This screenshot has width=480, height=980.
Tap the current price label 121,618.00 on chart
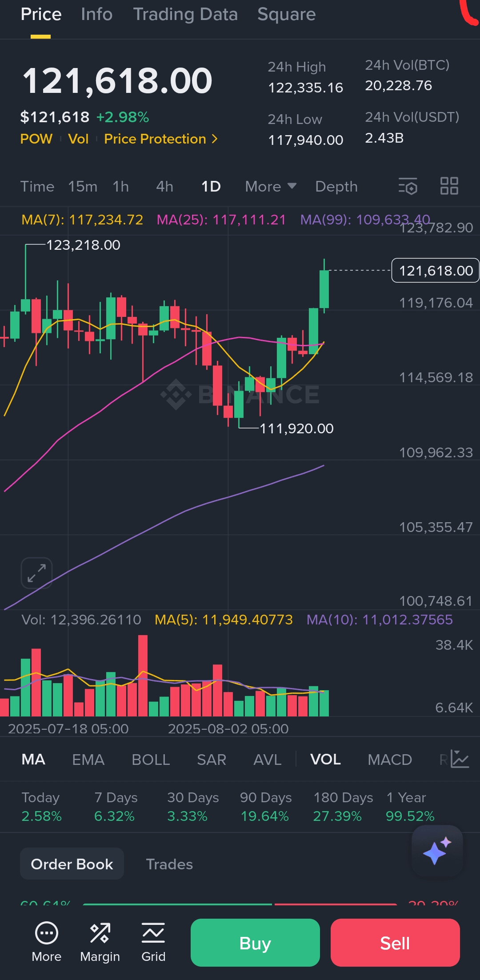435,271
